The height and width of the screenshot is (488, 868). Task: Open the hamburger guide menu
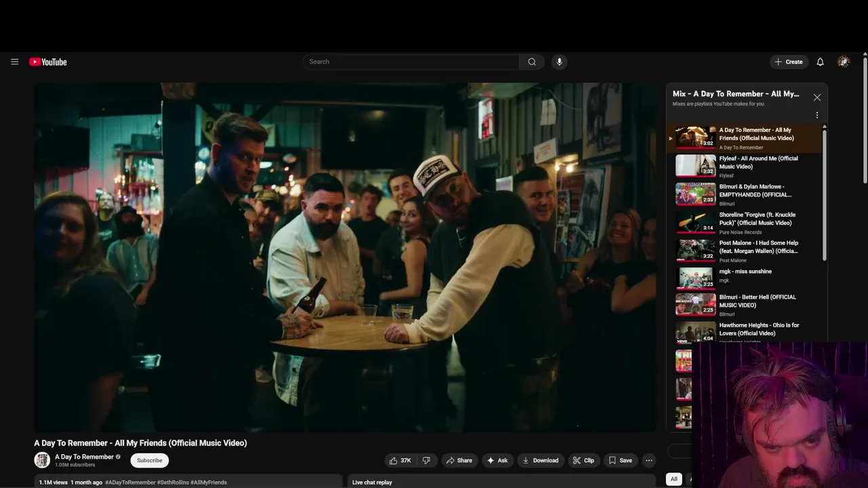(x=14, y=62)
